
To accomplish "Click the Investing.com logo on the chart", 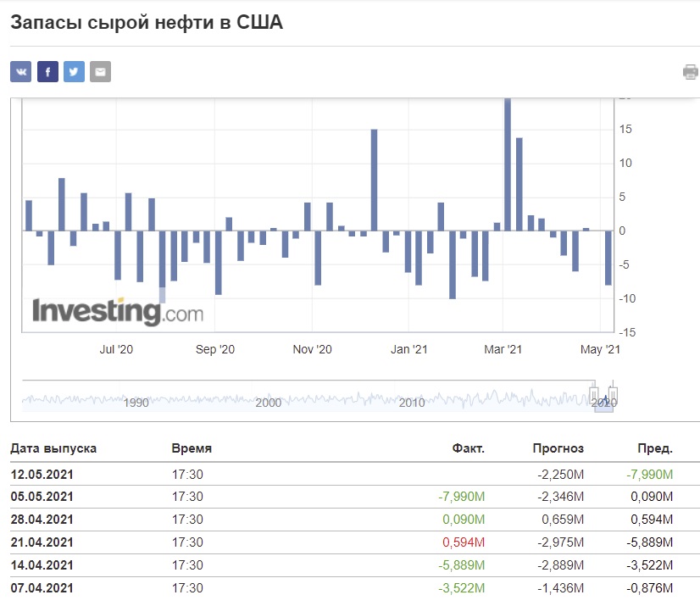I will tap(118, 311).
